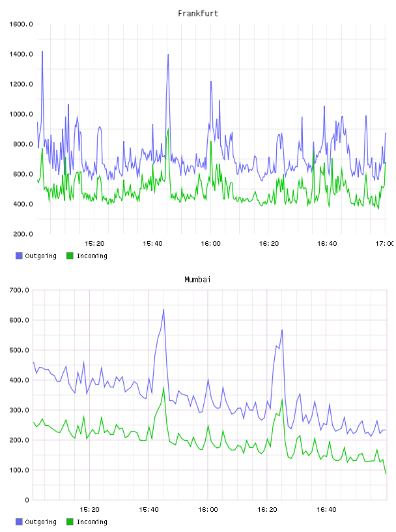The height and width of the screenshot is (532, 396).
Task: Click the 1200.0 y-axis label in Frankfurt
Action: click(21, 84)
